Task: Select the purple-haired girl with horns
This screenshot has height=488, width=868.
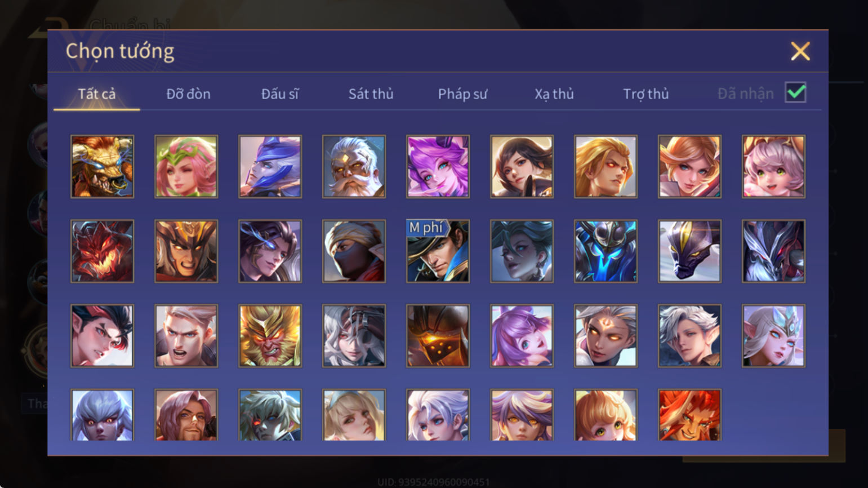Action: click(438, 167)
